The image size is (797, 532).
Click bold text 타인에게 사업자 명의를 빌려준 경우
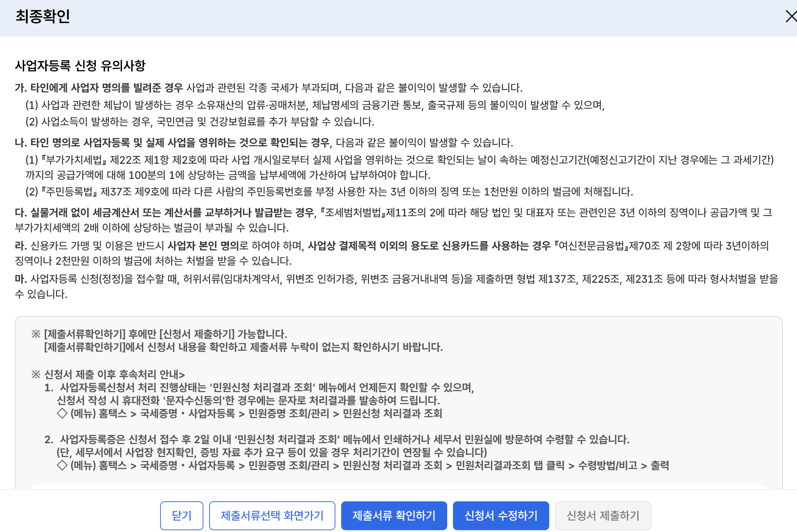click(x=107, y=88)
